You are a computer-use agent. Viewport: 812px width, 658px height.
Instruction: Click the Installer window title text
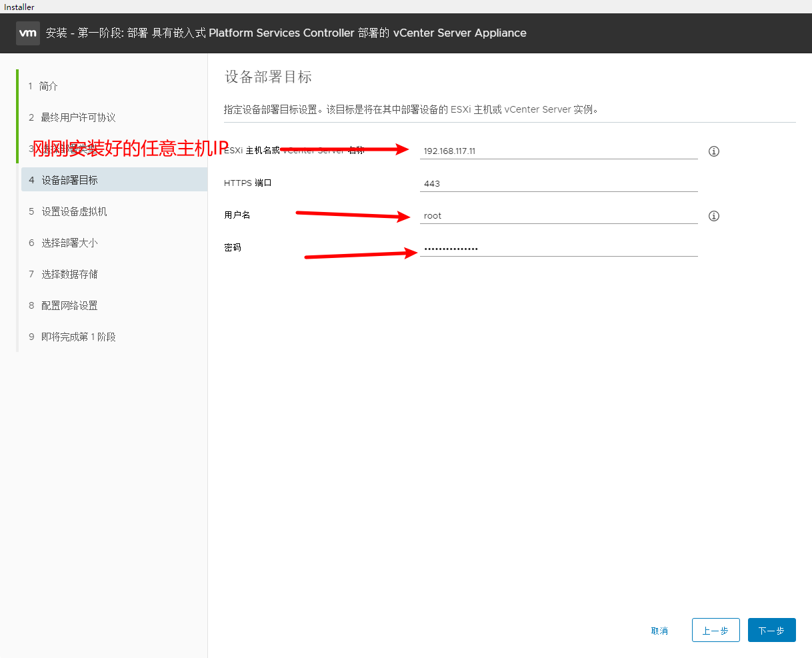point(19,7)
